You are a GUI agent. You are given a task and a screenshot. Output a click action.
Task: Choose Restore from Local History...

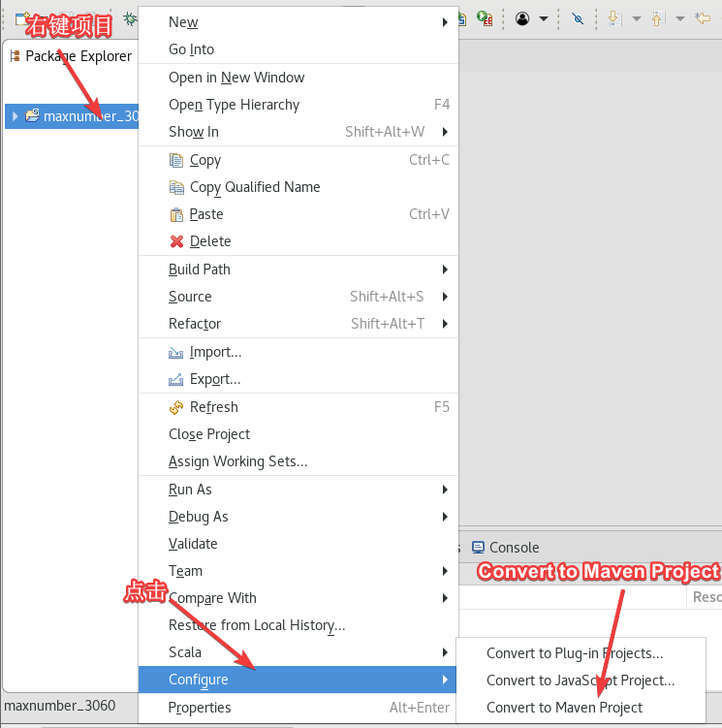(x=298, y=625)
